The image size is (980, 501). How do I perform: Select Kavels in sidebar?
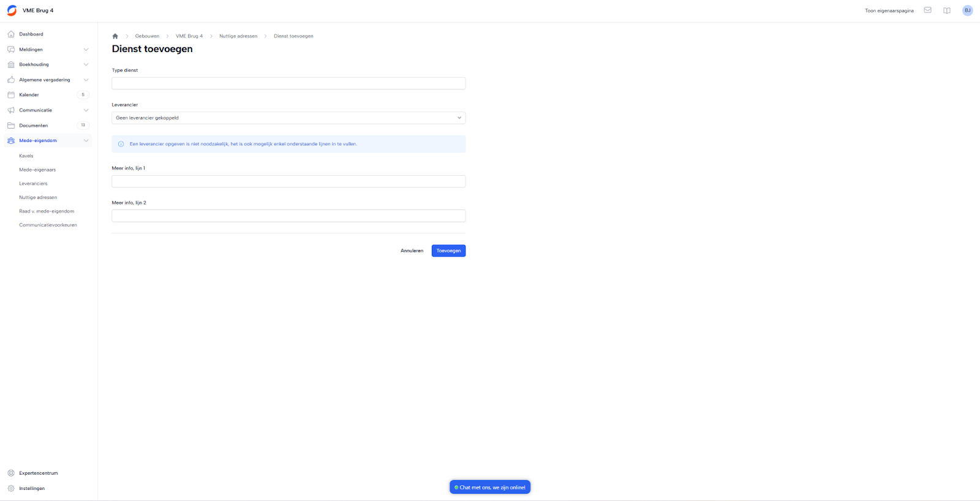(x=26, y=156)
